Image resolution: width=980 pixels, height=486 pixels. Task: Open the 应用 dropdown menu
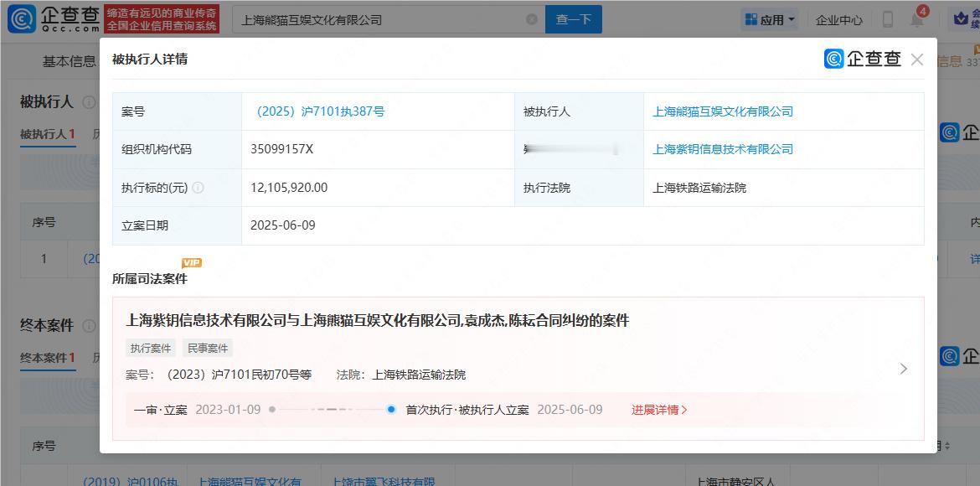(770, 20)
